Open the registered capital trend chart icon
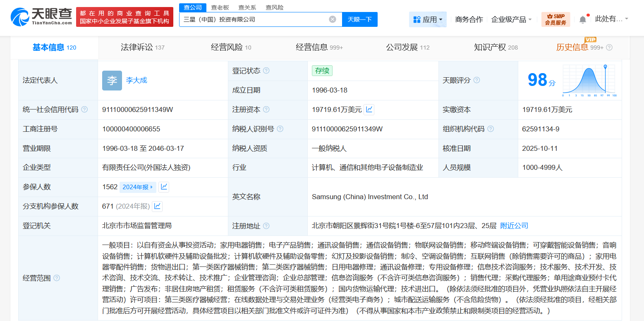This screenshot has width=644, height=321. [369, 109]
